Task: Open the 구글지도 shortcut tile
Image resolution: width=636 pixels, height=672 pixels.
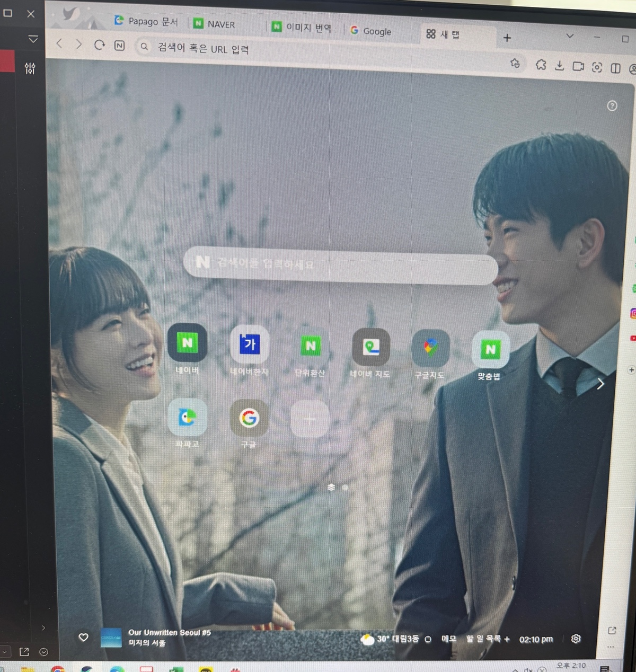Action: [430, 348]
